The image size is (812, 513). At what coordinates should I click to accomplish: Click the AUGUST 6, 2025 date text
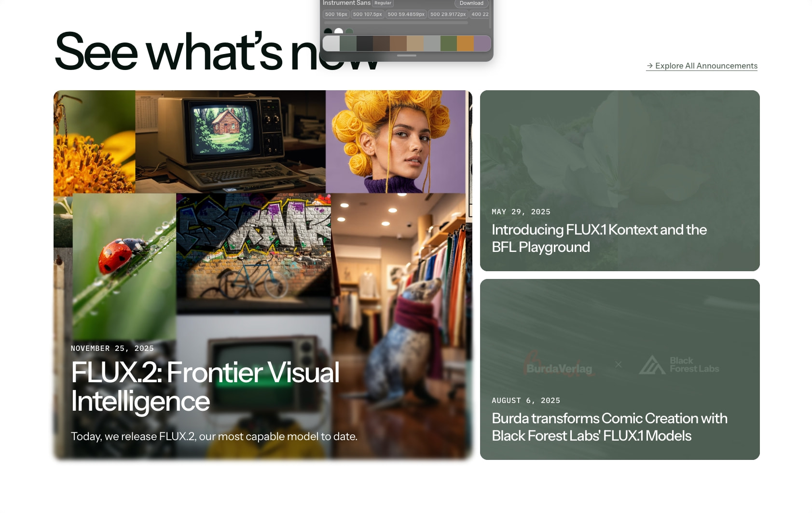click(x=526, y=401)
